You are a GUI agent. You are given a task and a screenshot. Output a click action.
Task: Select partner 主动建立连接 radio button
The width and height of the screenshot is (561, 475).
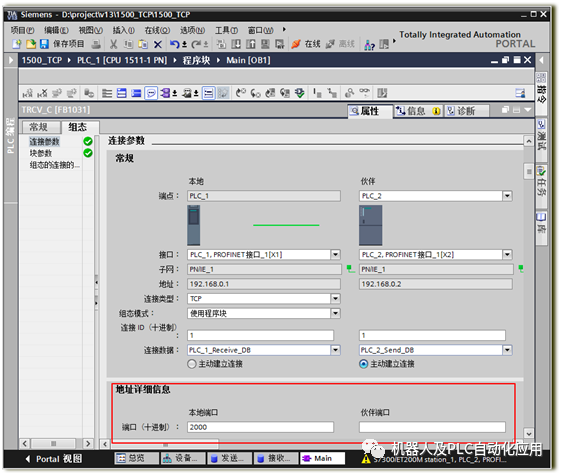364,364
